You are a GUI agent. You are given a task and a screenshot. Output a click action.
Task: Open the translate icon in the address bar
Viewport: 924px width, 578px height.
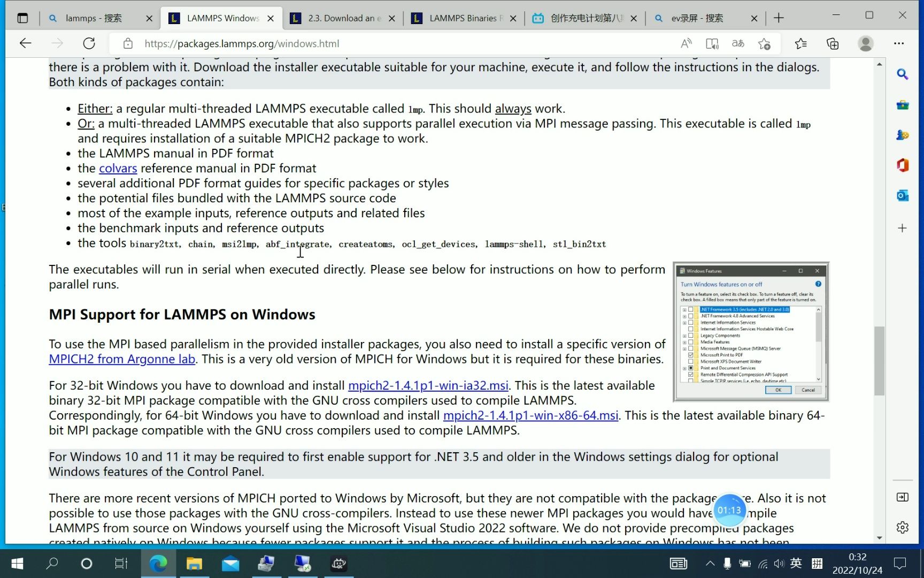738,43
